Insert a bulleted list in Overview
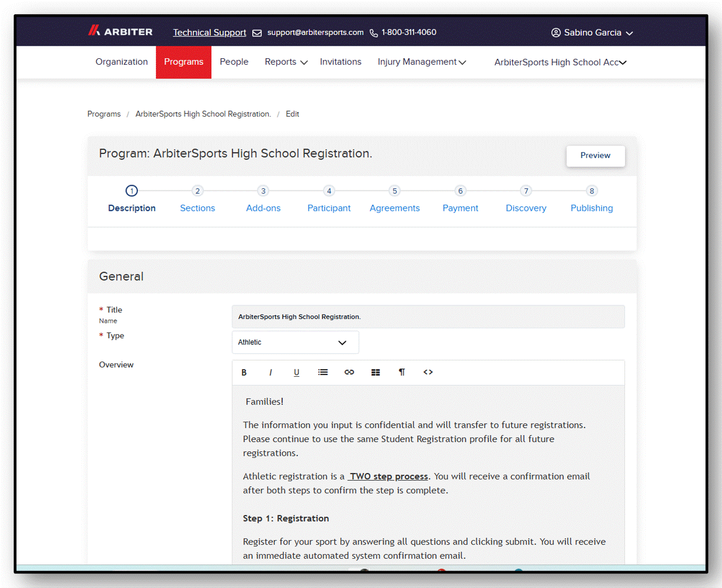Viewport: 722px width, 588px height. click(x=323, y=372)
